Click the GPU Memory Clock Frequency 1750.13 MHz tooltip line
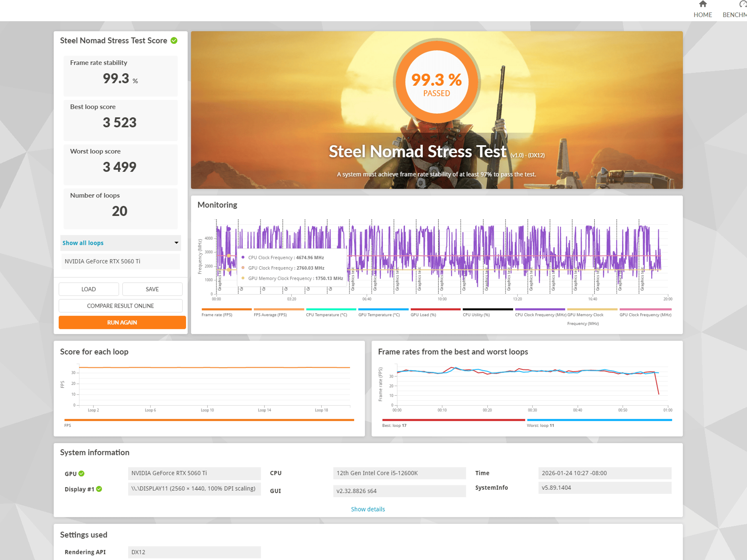747x560 pixels. [x=292, y=278]
